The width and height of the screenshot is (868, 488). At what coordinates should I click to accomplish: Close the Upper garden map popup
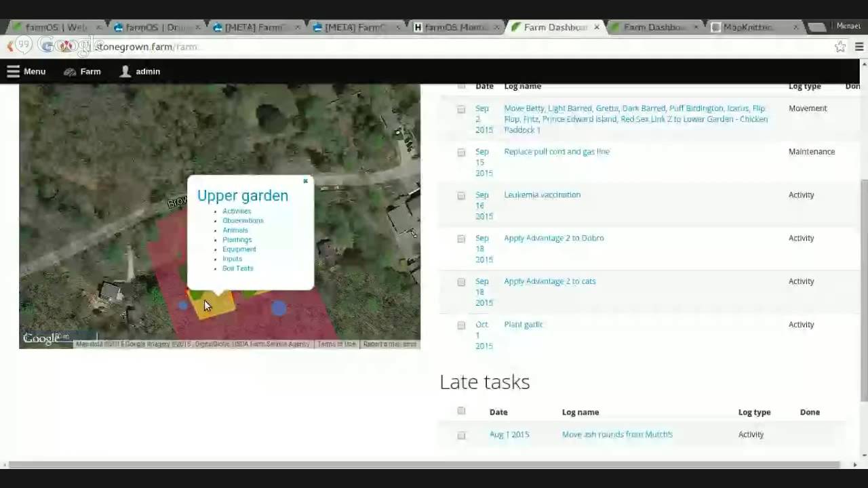305,181
